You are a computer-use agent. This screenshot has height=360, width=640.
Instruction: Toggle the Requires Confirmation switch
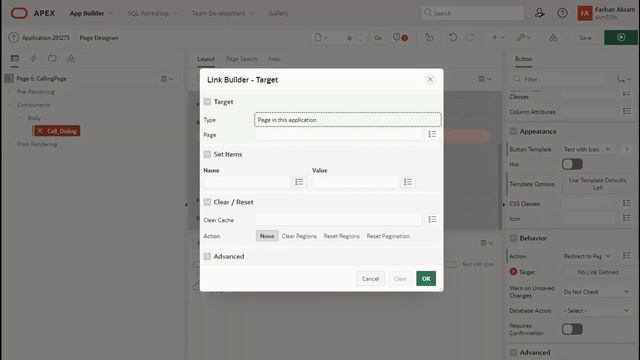(x=572, y=329)
